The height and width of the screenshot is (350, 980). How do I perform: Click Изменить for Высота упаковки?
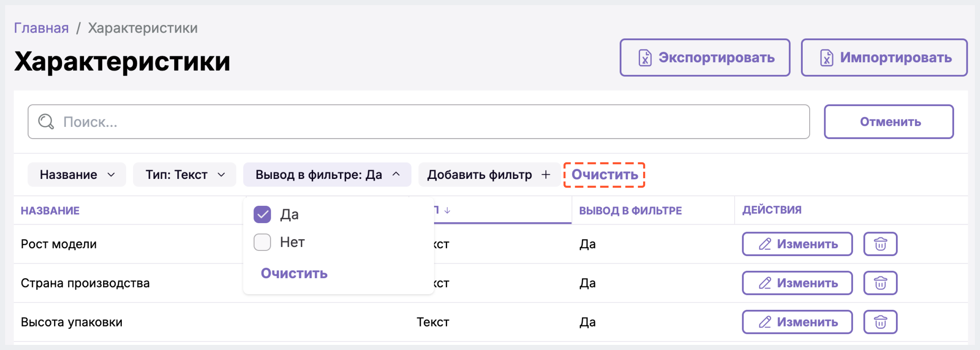coord(797,322)
